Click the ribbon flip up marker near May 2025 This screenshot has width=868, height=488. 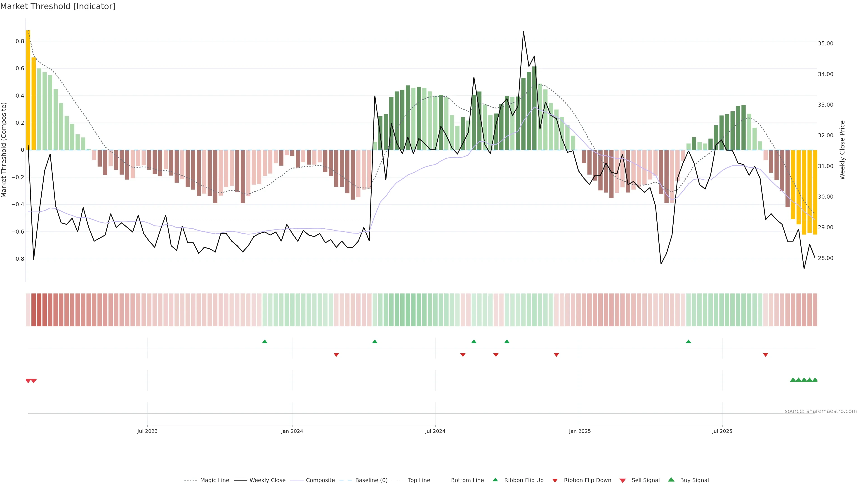(x=688, y=342)
